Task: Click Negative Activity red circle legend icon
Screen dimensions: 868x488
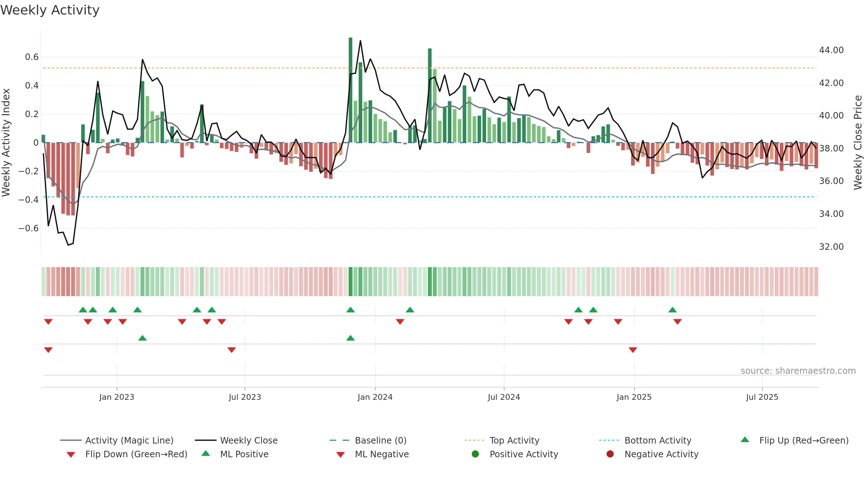Action: 610,454
